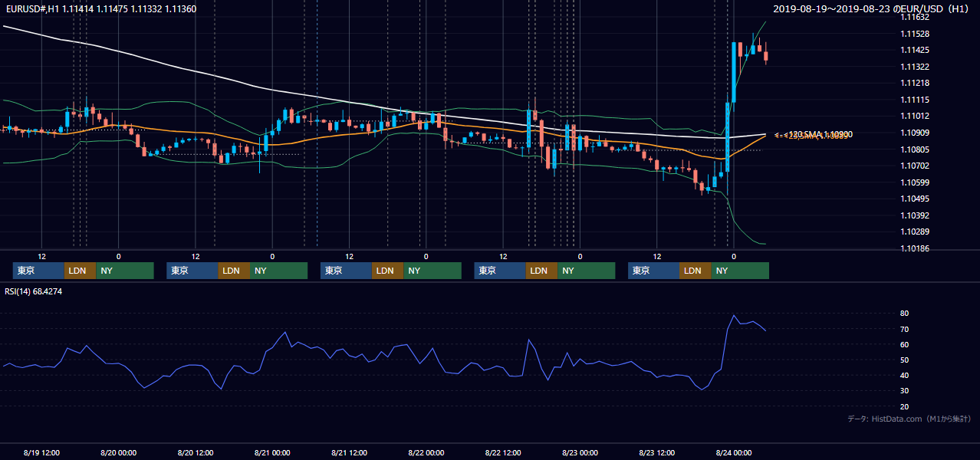Pick the 1.11115 price axis value

point(914,100)
